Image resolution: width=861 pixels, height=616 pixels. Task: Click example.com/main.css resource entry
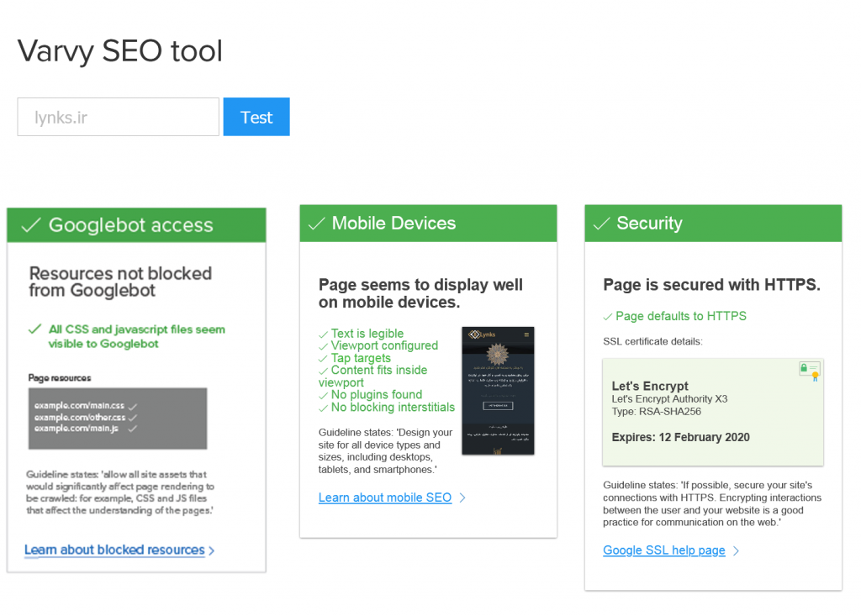click(80, 406)
